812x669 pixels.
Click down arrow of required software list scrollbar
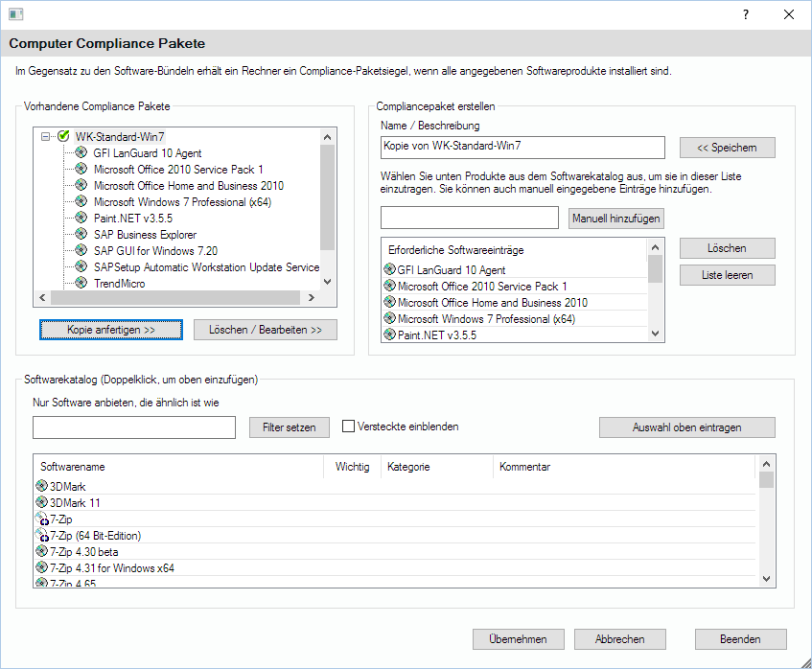pos(655,334)
